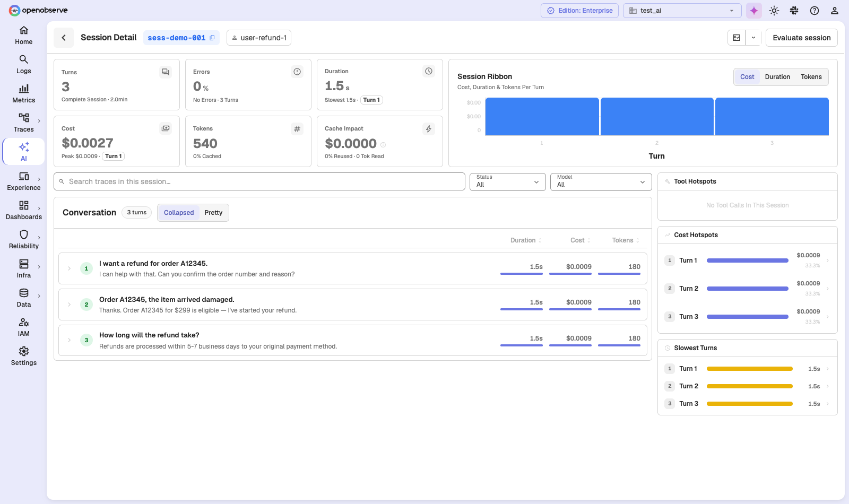This screenshot has width=849, height=504.
Task: Open Turn 3 in Cost Hotspots
Action: (748, 317)
